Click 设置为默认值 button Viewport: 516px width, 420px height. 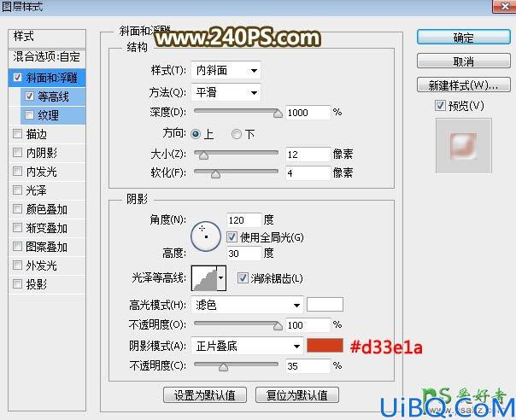point(205,394)
